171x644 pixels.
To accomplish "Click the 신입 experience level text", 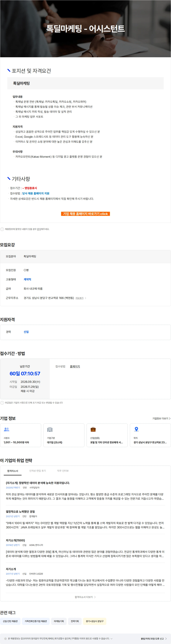I will 26,332.
